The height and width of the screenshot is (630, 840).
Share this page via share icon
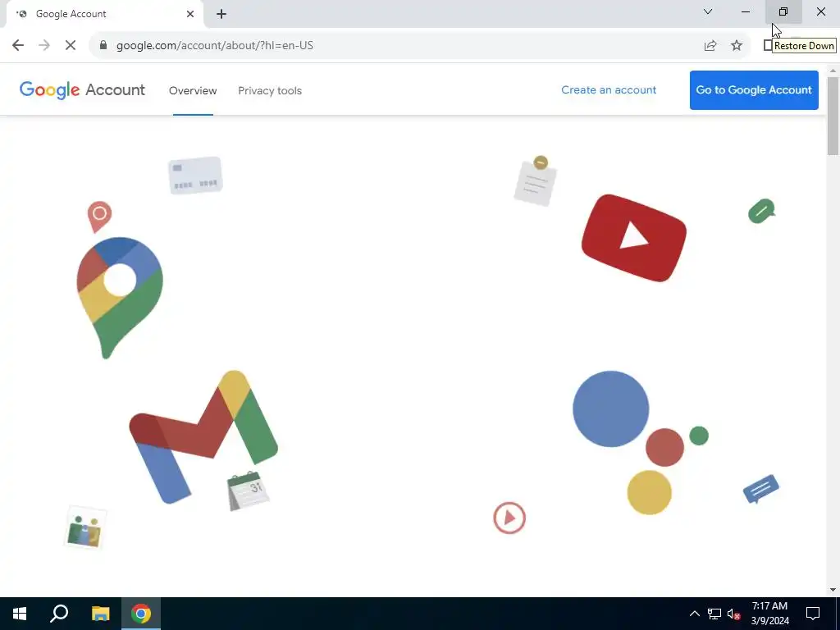pos(710,46)
